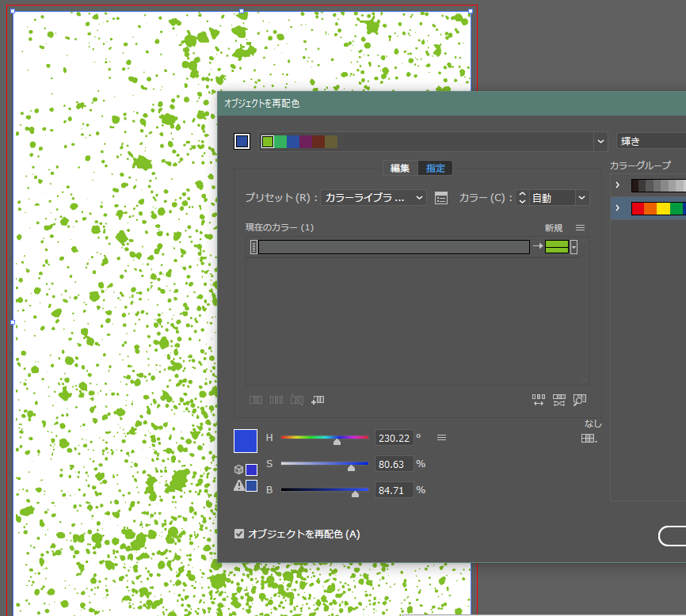Open the color group strip dropdown chevron

(x=600, y=142)
